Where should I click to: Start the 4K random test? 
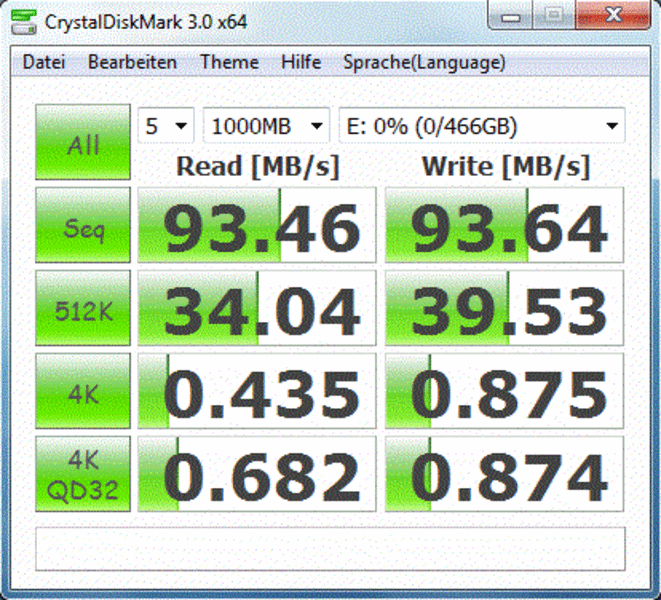tap(83, 391)
